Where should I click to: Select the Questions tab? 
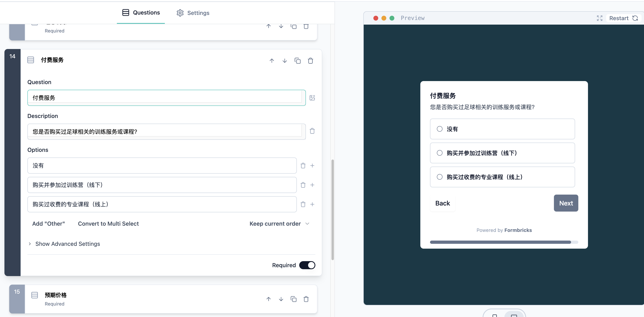(141, 13)
